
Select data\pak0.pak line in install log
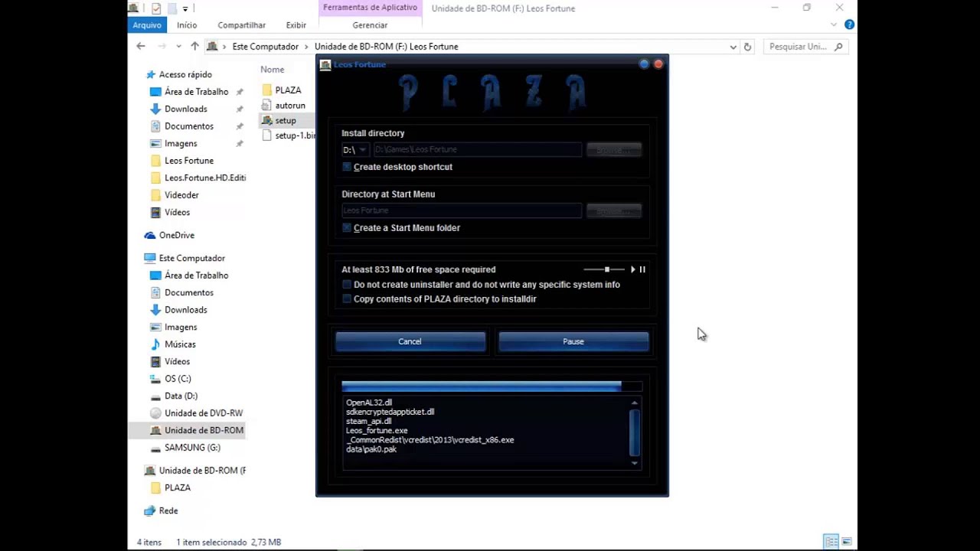371,449
